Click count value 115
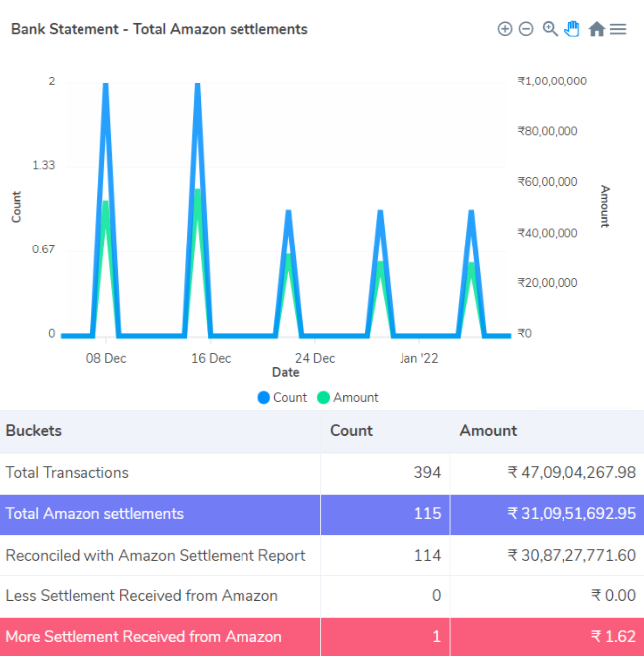644x656 pixels. [427, 513]
